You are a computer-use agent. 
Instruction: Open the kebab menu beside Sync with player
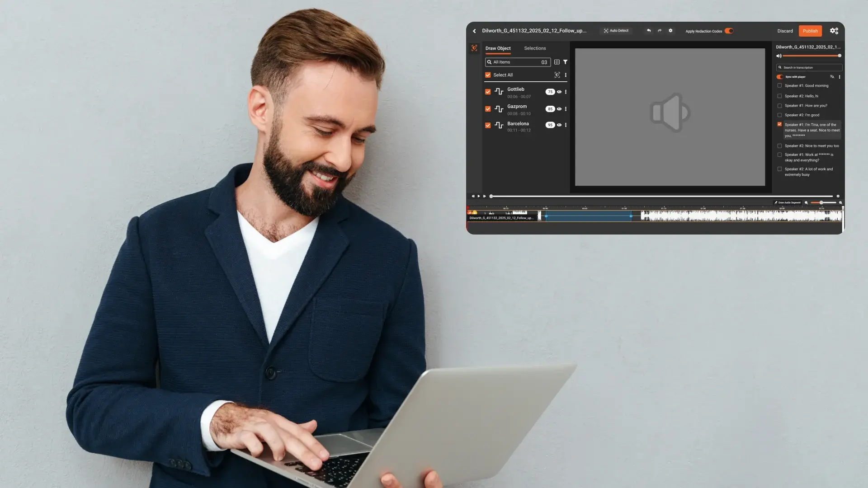pos(840,77)
